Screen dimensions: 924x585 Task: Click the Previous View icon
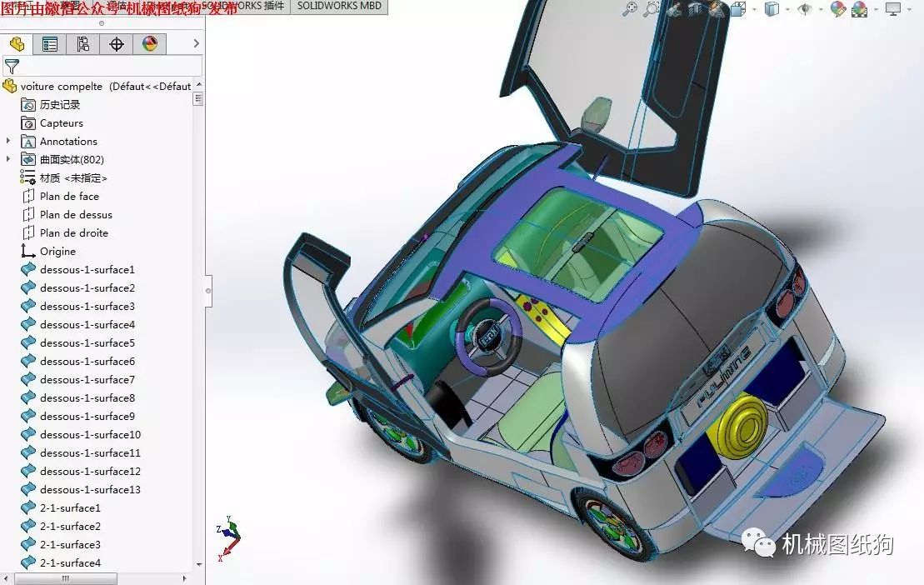[x=673, y=9]
